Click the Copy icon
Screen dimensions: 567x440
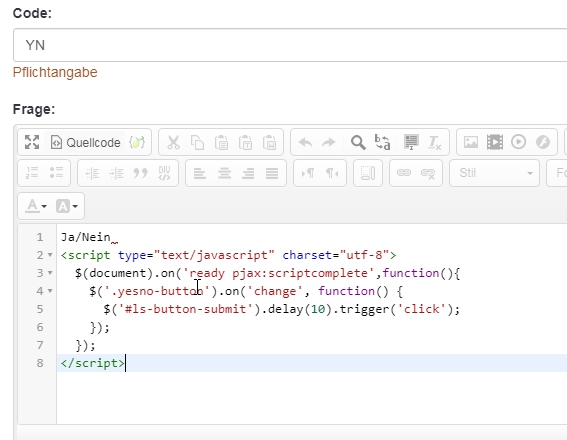(197, 142)
